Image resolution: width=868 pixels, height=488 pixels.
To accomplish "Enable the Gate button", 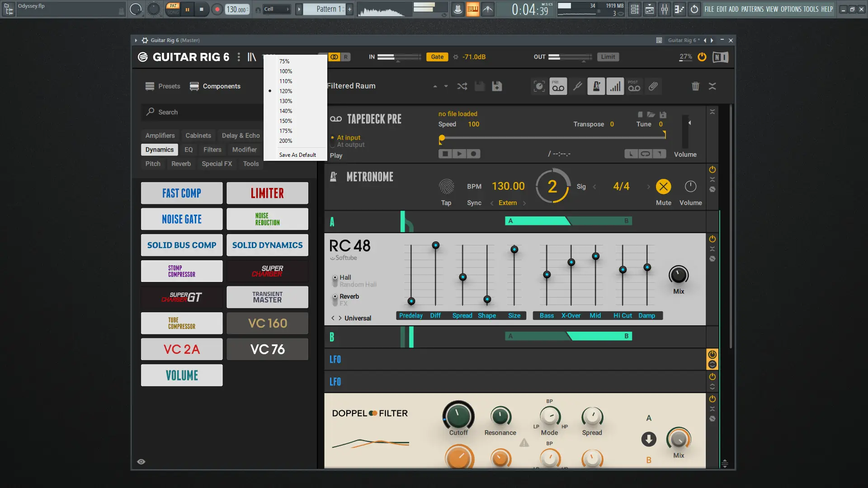I will coord(437,57).
